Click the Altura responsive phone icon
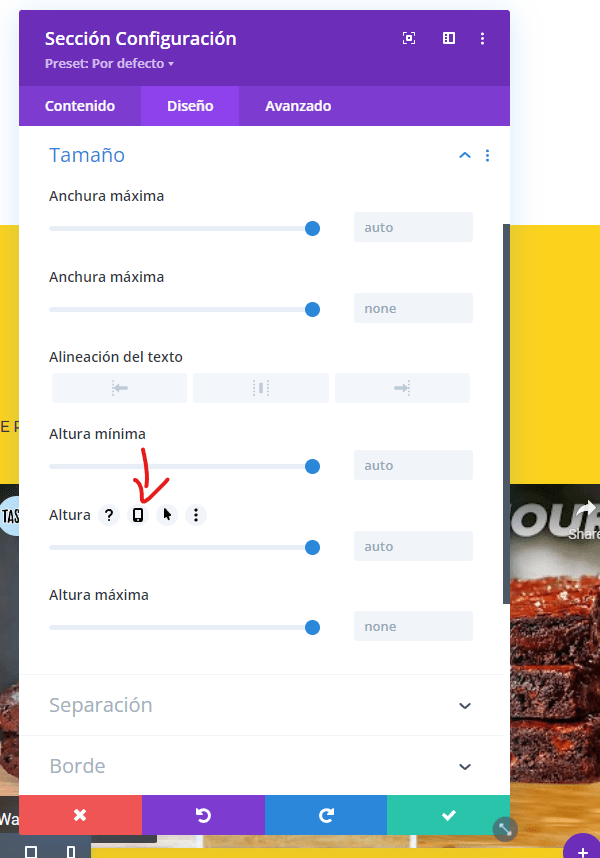Screen dimensions: 600x858 coord(138,515)
